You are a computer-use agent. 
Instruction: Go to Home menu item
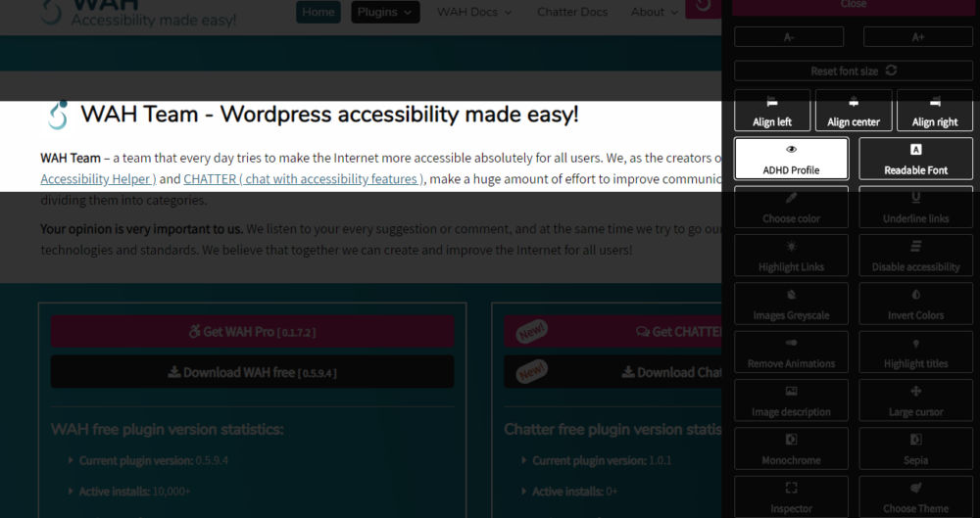[x=318, y=12]
